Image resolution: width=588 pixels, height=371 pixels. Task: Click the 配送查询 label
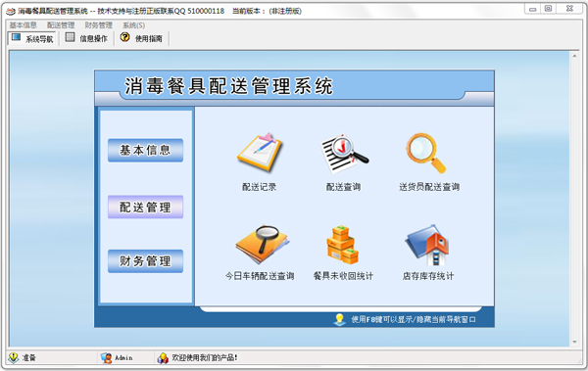(343, 187)
